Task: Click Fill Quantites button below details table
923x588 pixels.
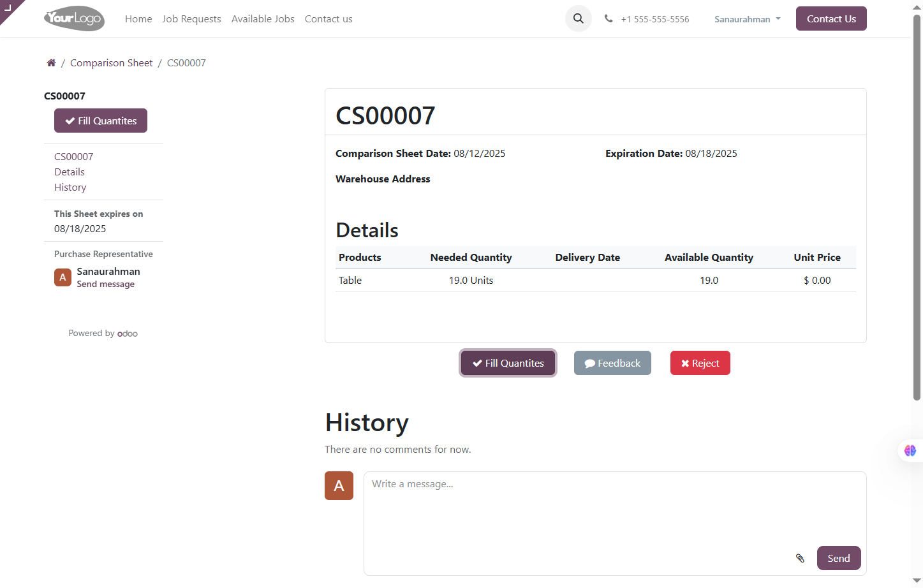Action: [508, 363]
